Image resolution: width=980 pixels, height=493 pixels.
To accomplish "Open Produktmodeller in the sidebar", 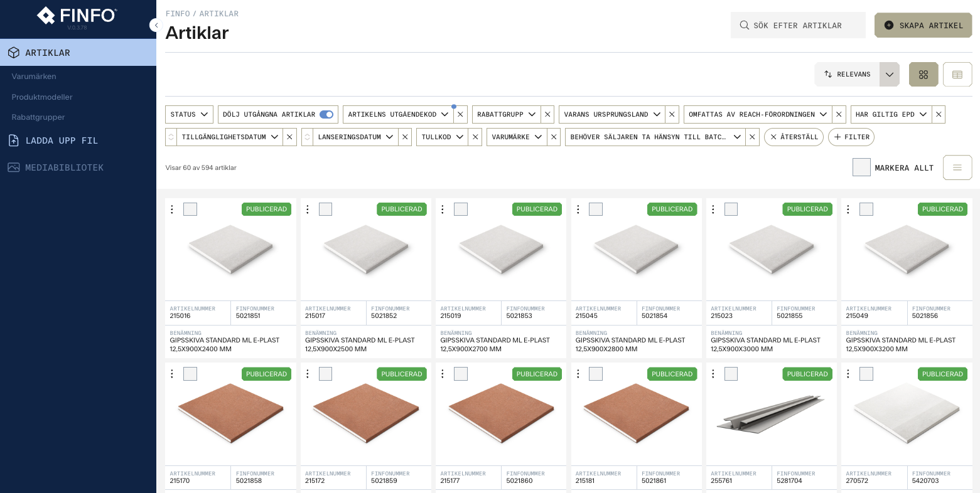I will (42, 97).
